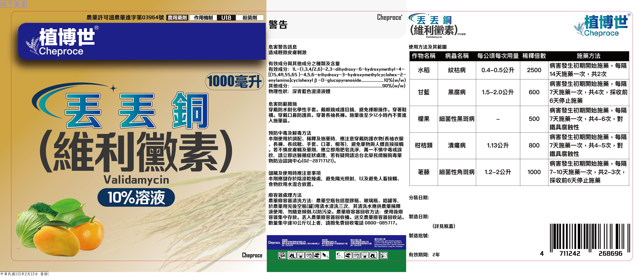Viewport: 644px width, 276px height.
Task: Click the face shield pictogram in the spraying group
Action: (x=357, y=255)
